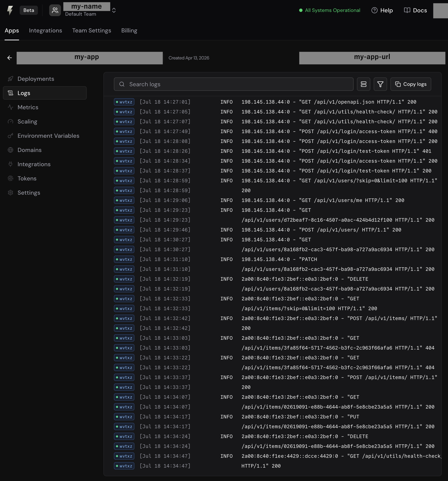Click the Docs book icon
This screenshot has height=481, width=448.
tap(407, 10)
